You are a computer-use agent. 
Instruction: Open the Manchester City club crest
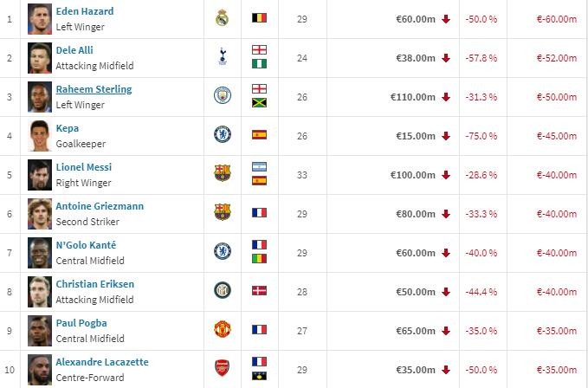223,95
